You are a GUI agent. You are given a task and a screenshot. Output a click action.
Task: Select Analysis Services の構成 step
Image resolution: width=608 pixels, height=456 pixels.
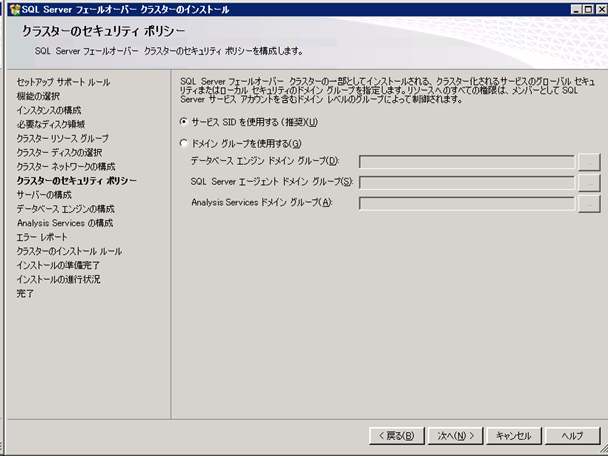[65, 223]
